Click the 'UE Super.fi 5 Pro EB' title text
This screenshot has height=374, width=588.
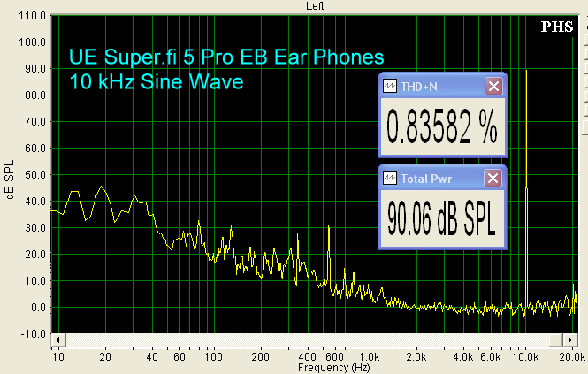[226, 57]
